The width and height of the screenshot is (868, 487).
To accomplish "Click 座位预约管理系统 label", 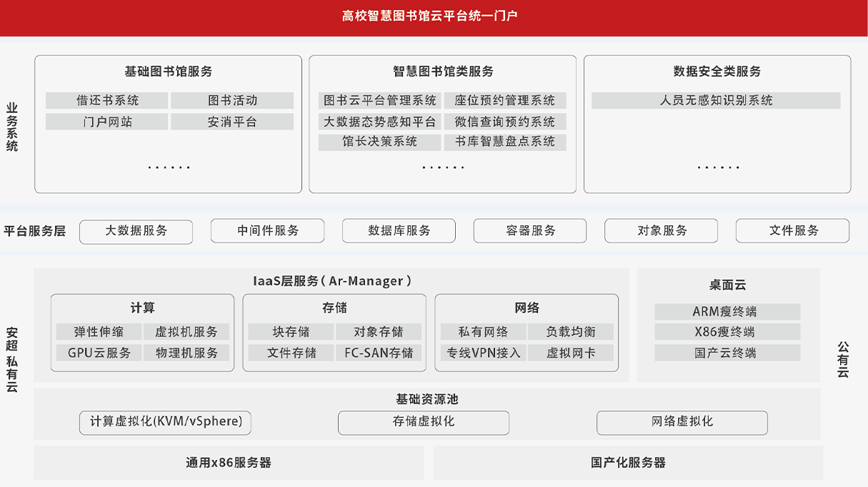I will point(505,101).
